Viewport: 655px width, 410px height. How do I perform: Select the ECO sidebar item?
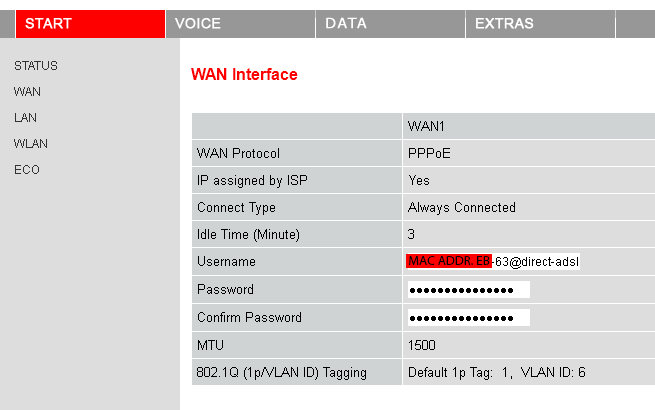[x=27, y=170]
